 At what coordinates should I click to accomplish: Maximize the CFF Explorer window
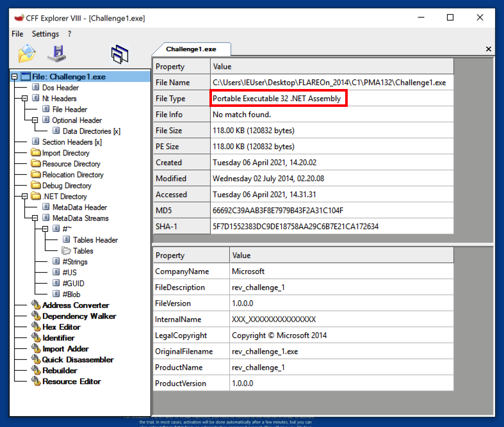[450, 17]
